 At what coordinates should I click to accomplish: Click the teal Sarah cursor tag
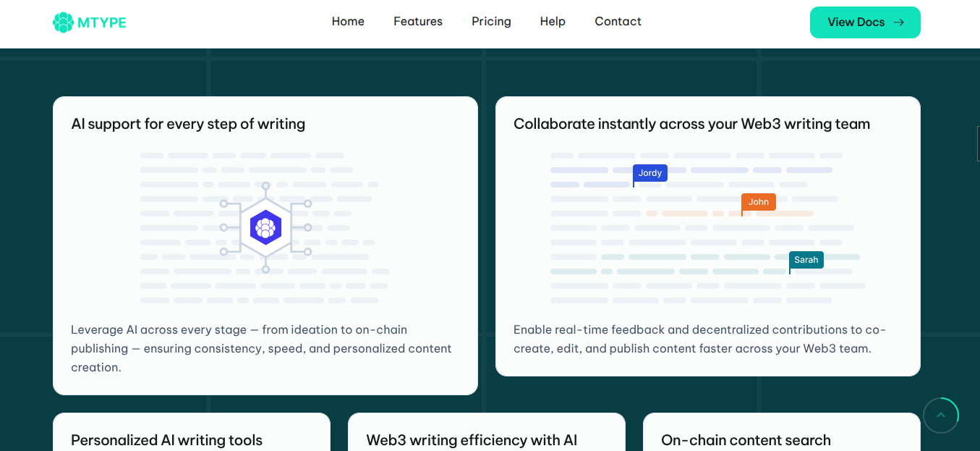pyautogui.click(x=806, y=260)
